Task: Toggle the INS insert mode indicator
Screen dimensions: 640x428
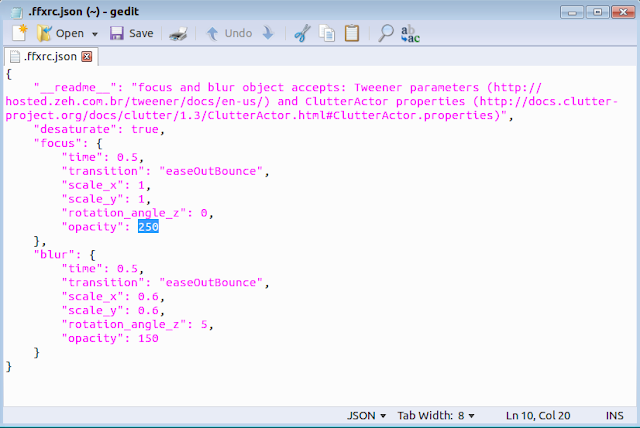Action: 614,415
